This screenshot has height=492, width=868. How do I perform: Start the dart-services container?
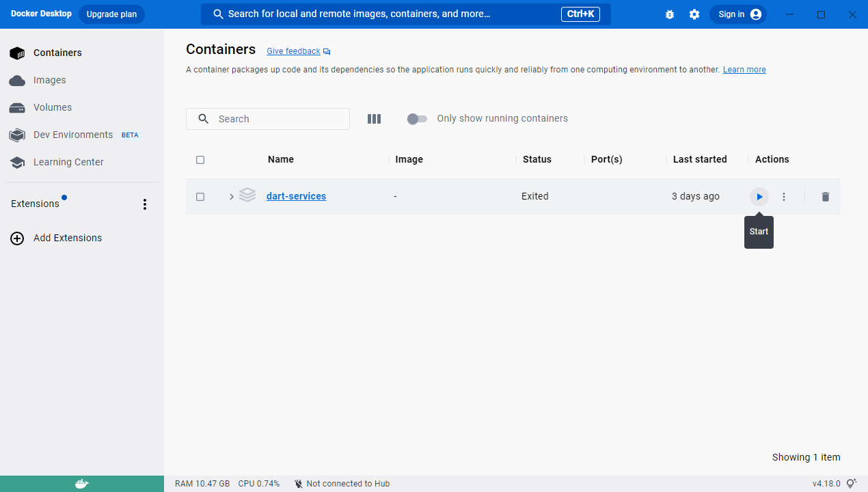click(x=759, y=197)
